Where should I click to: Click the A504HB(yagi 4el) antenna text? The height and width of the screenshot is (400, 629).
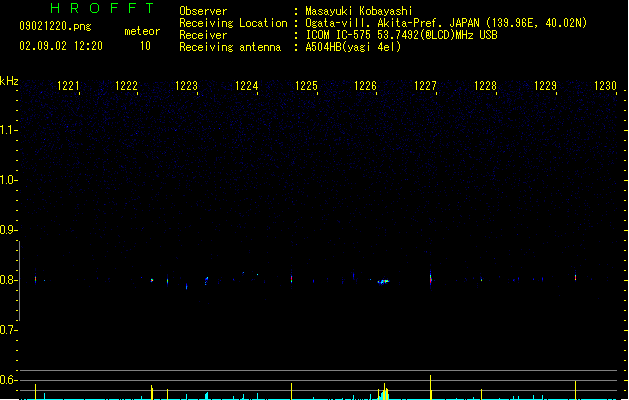point(353,47)
